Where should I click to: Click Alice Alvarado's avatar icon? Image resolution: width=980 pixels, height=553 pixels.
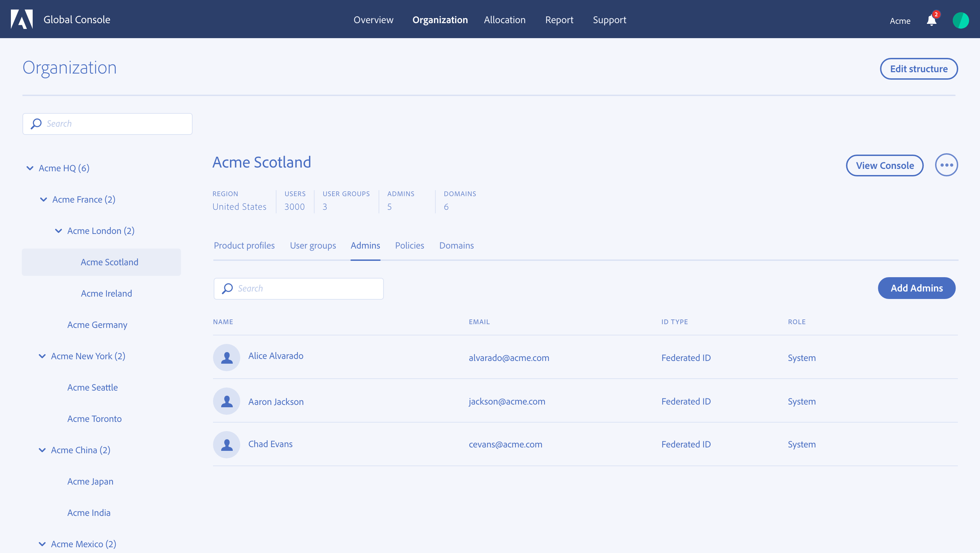click(227, 357)
